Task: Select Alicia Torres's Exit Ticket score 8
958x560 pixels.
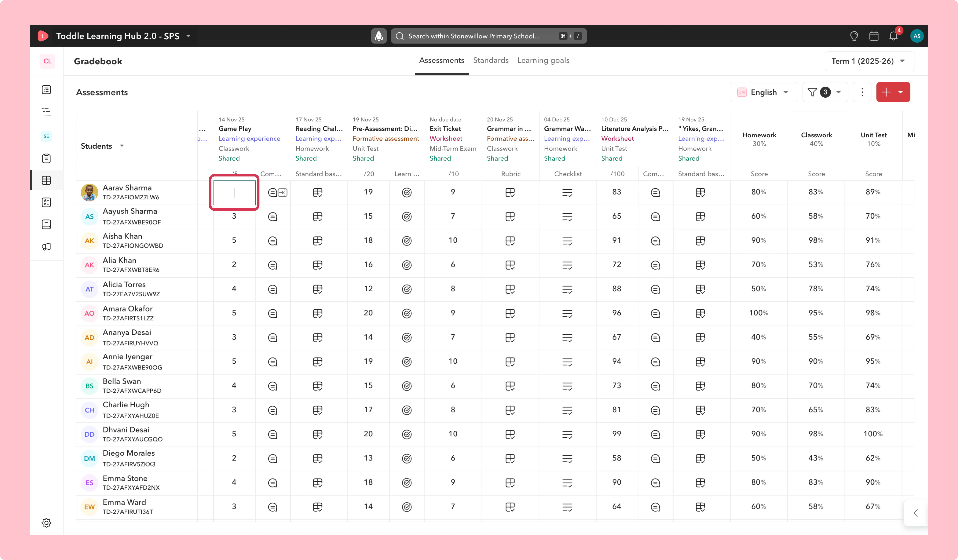Action: (x=453, y=289)
